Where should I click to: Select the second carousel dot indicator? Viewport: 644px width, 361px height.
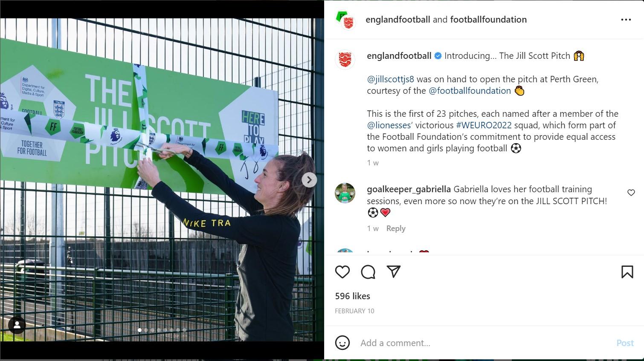(146, 330)
